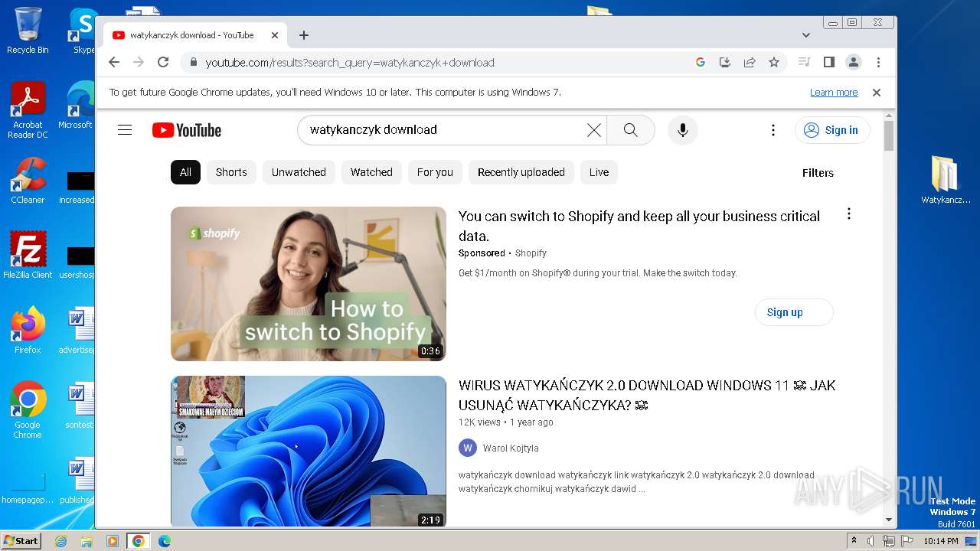Expand the tab search chevron
The width and height of the screenshot is (980, 551).
[x=805, y=35]
